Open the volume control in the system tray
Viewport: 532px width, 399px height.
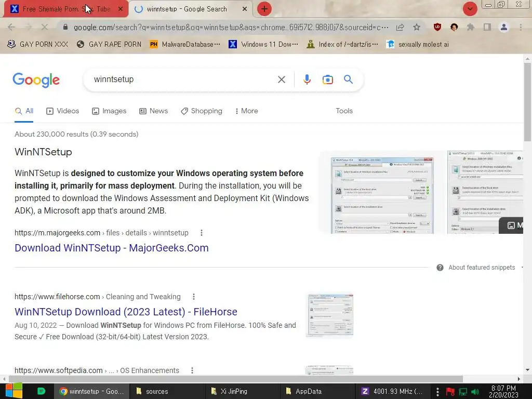pyautogui.click(x=475, y=392)
